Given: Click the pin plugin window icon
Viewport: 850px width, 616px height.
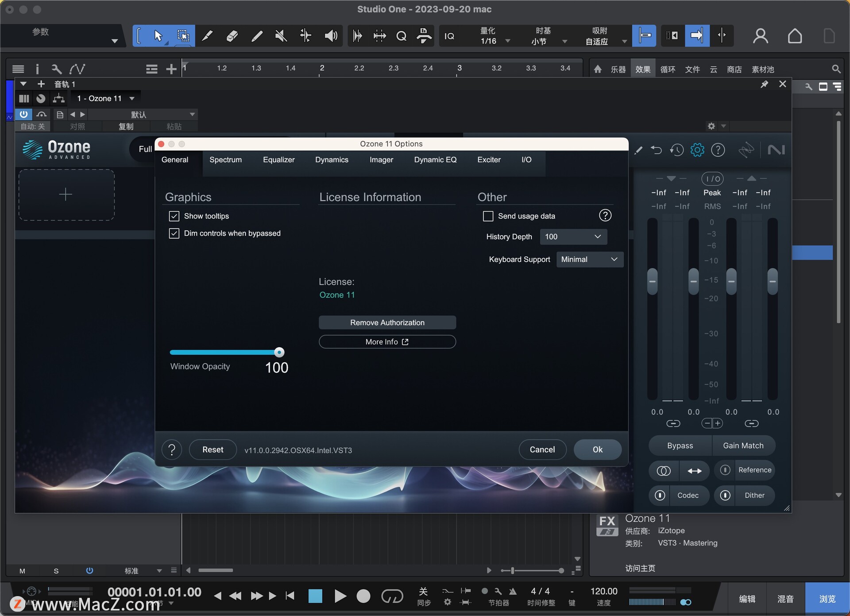Looking at the screenshot, I should point(764,84).
